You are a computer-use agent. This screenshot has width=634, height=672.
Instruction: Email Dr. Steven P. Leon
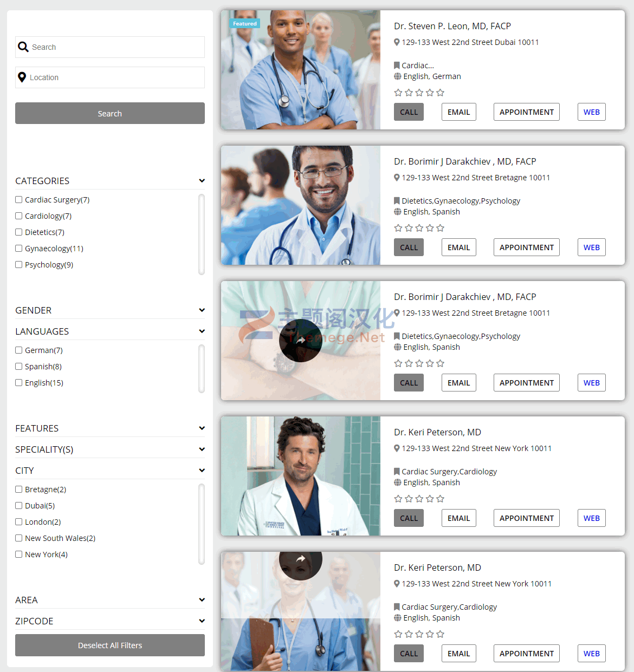point(459,112)
